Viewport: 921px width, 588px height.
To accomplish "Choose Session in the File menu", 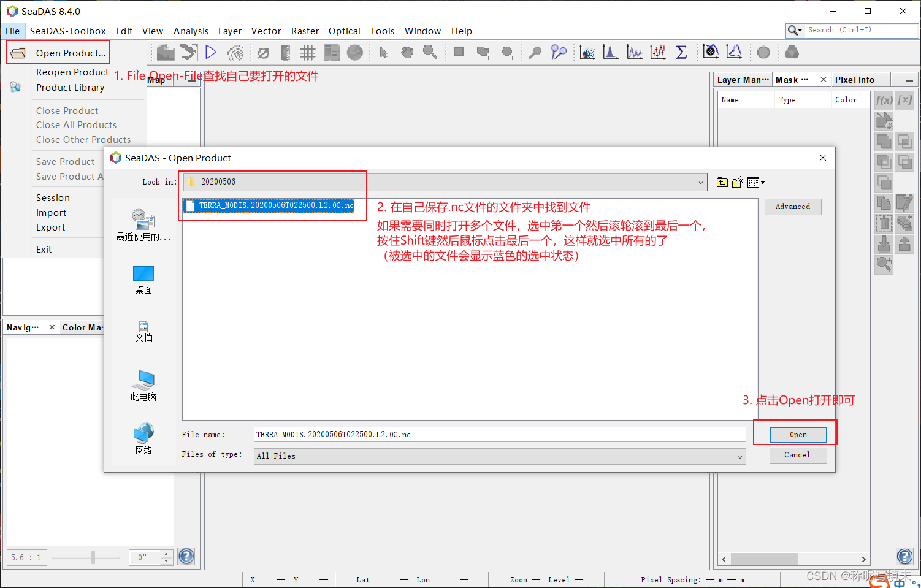I will click(53, 198).
